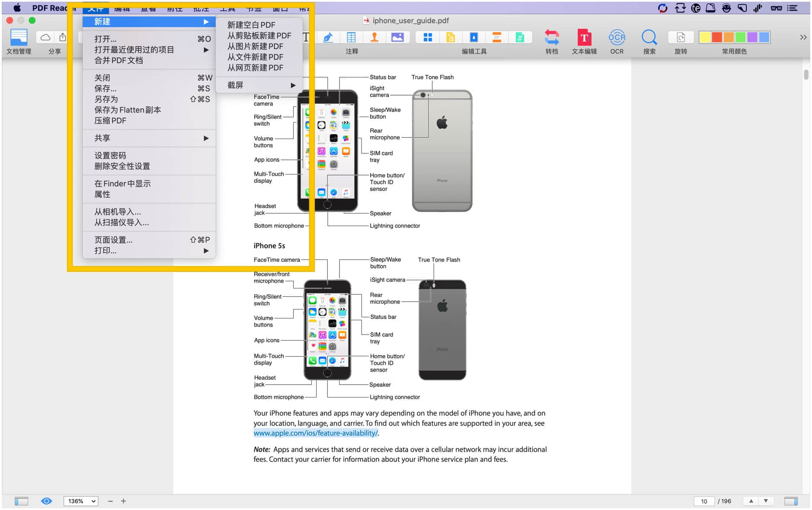The height and width of the screenshot is (510, 812).
Task: Choose 从网页新建 PDF
Action: tap(260, 68)
